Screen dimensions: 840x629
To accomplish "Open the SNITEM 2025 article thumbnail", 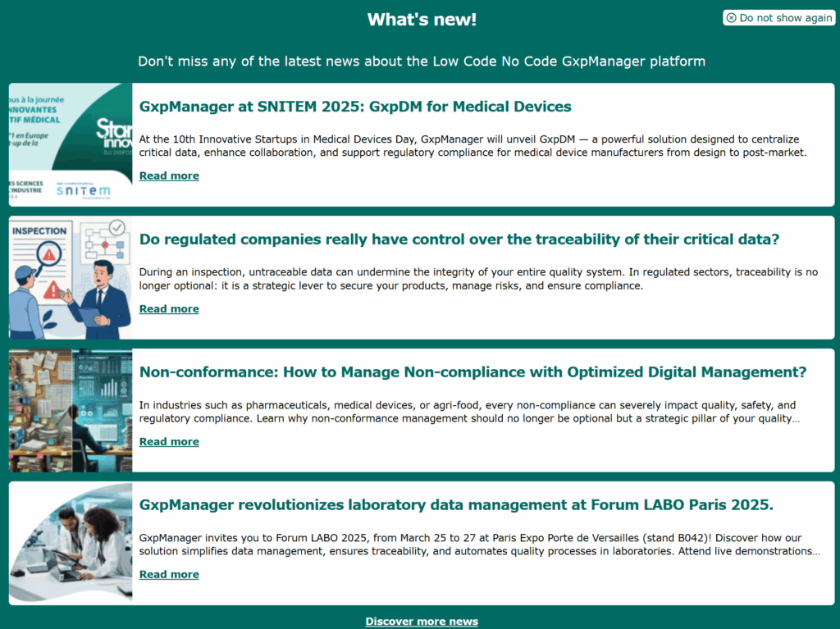I will coord(71,144).
